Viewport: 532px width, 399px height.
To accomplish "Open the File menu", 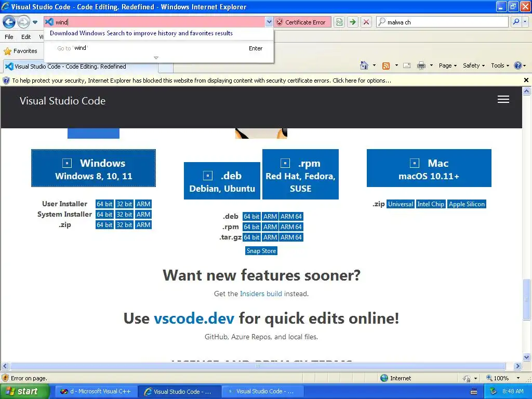I will coord(9,37).
